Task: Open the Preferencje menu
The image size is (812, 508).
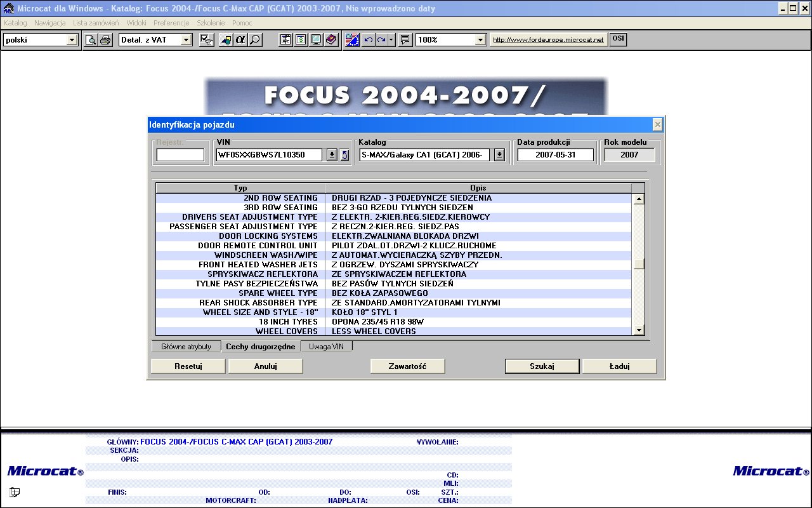Action: [x=171, y=23]
